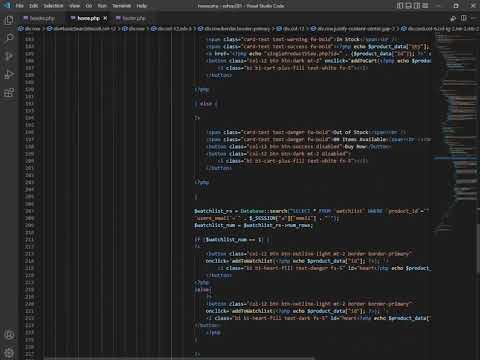This screenshot has width=480, height=360.
Task: Expand the first div.row breadcrumb
Action: (x=29, y=29)
